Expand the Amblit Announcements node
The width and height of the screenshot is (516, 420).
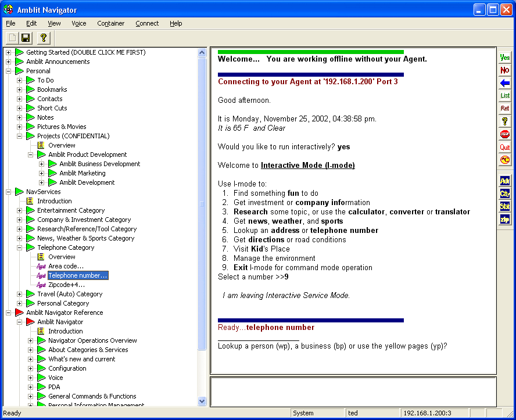[x=9, y=62]
